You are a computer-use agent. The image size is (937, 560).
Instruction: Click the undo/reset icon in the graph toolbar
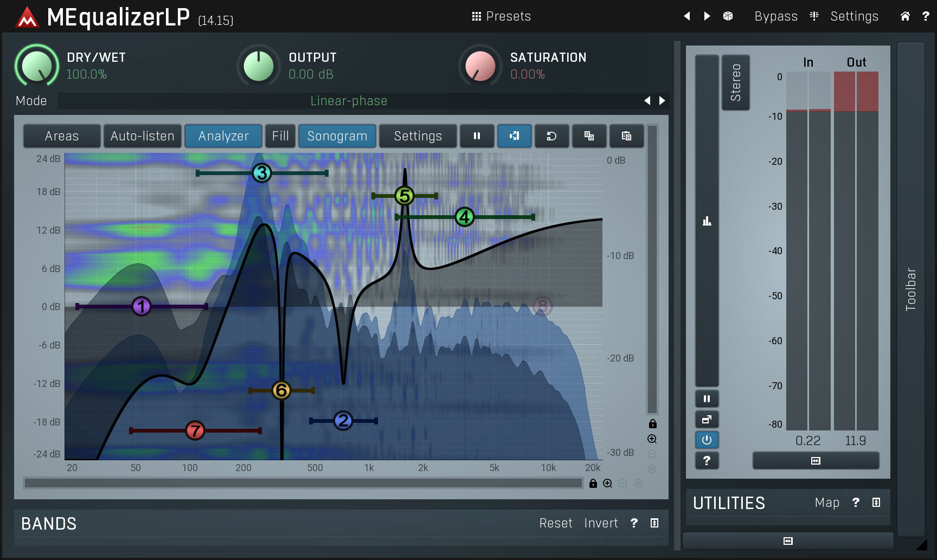[x=551, y=136]
